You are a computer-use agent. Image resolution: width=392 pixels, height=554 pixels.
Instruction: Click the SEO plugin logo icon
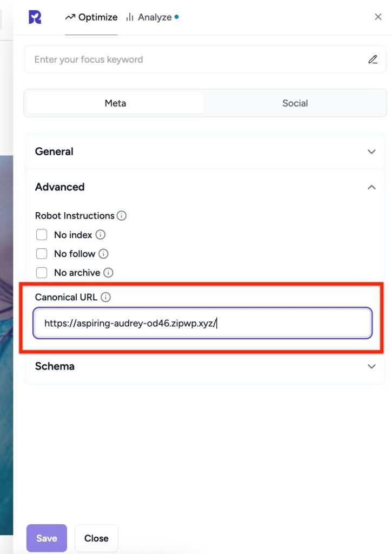[35, 17]
